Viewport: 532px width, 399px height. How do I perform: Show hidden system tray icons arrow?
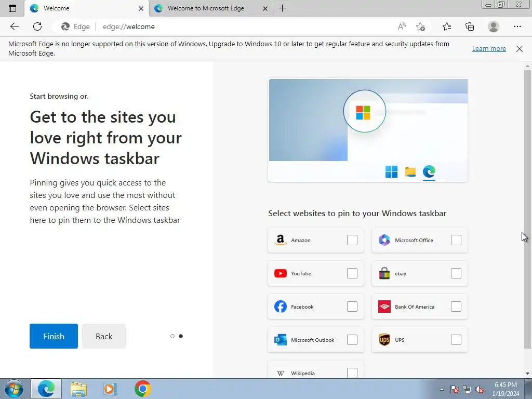(x=442, y=389)
